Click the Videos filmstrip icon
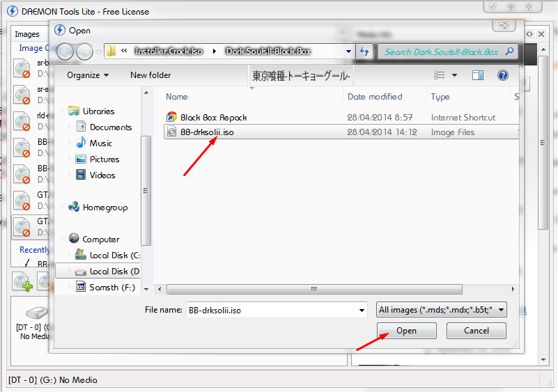The image size is (558, 392). tap(81, 175)
